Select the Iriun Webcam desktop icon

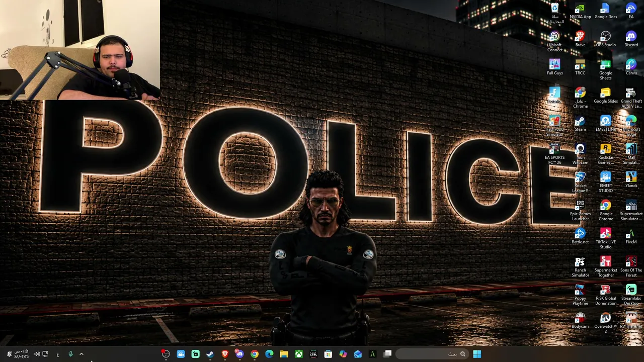pyautogui.click(x=580, y=154)
